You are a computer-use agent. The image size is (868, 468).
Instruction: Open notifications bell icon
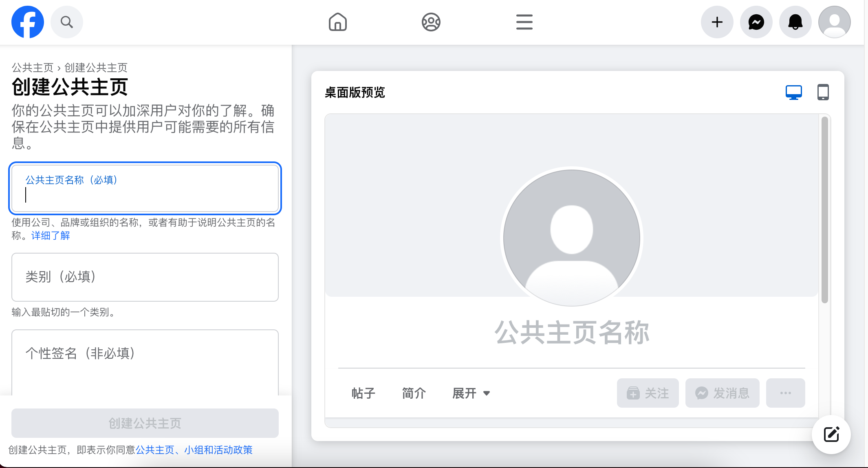(795, 22)
